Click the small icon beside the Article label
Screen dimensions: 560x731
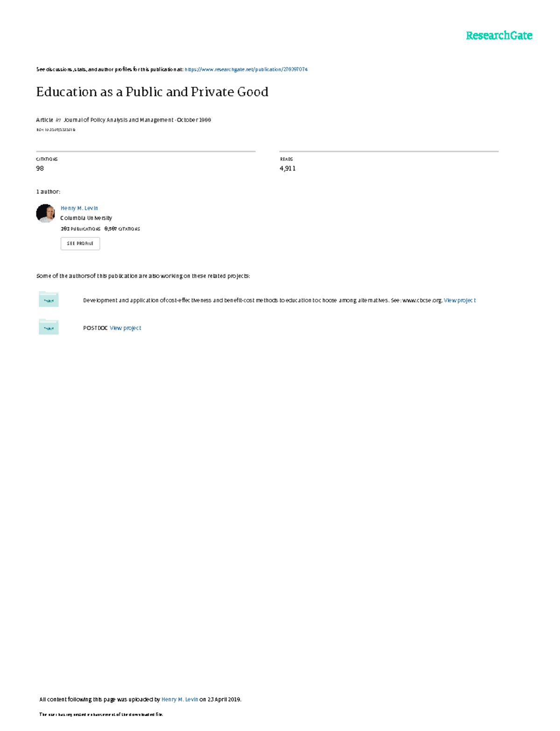pyautogui.click(x=58, y=120)
